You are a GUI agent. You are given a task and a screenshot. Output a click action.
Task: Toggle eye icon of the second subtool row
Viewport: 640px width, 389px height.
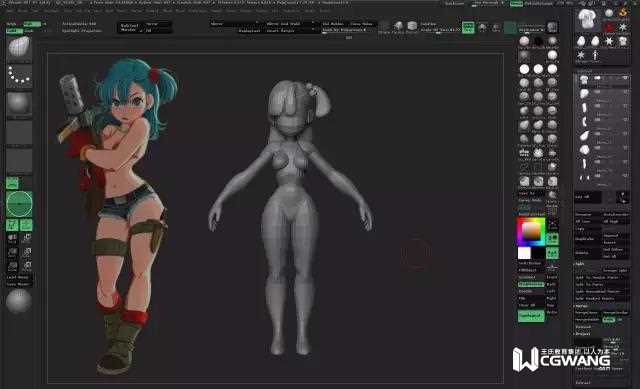coord(625,92)
